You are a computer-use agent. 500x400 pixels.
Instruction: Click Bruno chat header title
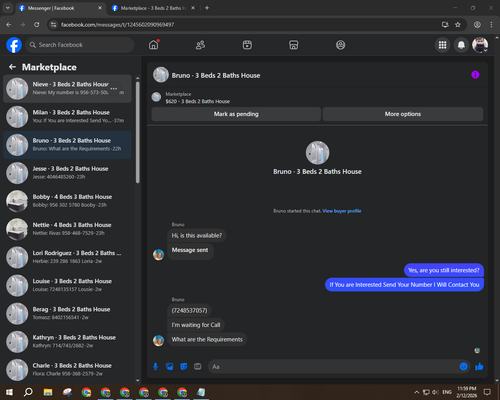coord(216,76)
